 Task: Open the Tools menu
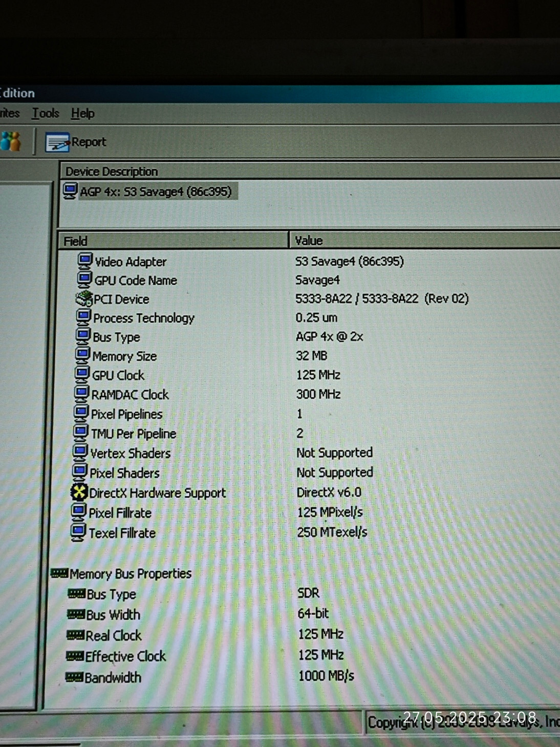point(46,113)
